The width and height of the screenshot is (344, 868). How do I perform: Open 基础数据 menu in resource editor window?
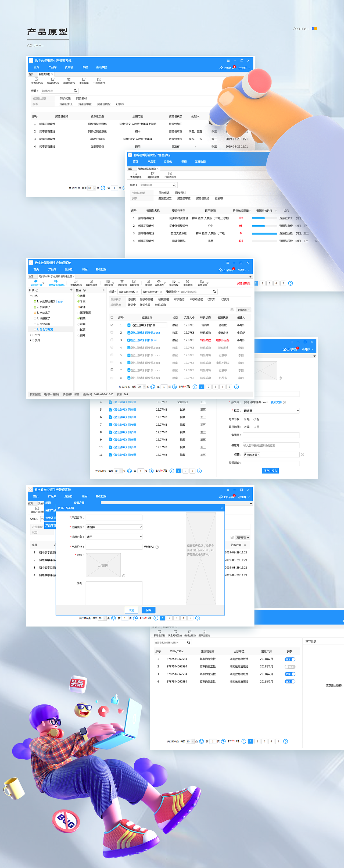click(x=101, y=269)
